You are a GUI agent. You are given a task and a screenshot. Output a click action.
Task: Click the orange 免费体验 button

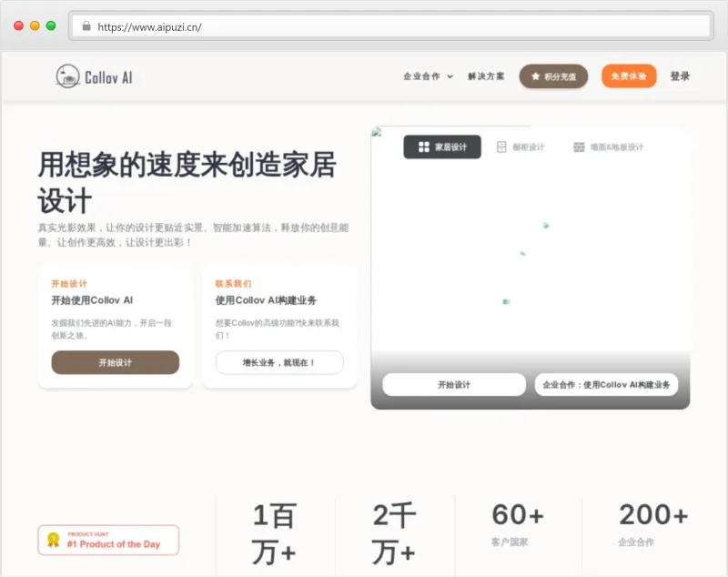[629, 76]
